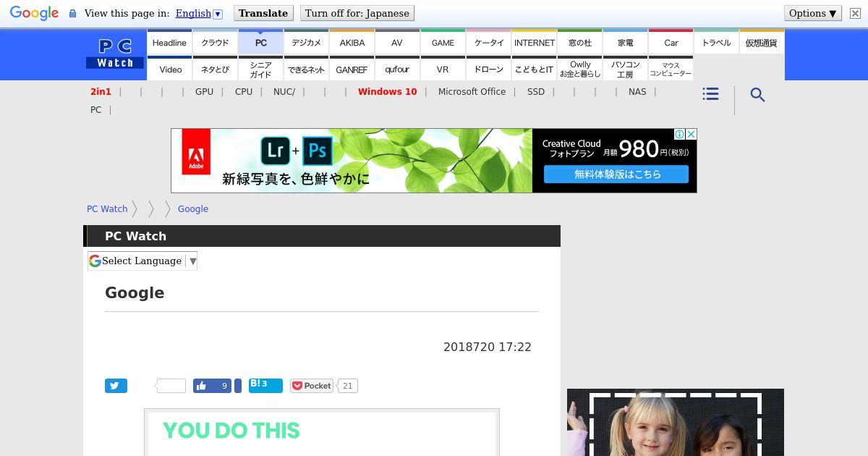The height and width of the screenshot is (456, 868).
Task: Close the translate bar with X
Action: (x=855, y=13)
